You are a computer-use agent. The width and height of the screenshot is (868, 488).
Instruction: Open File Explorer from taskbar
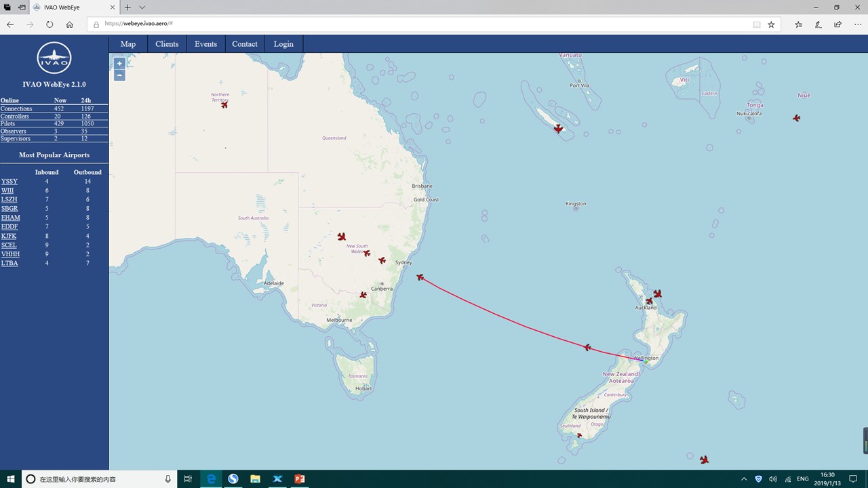[x=256, y=479]
